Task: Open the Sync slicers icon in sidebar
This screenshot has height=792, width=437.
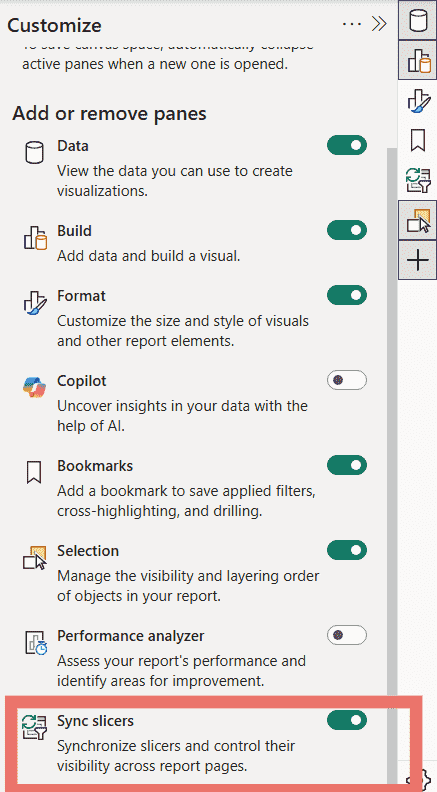Action: click(418, 181)
